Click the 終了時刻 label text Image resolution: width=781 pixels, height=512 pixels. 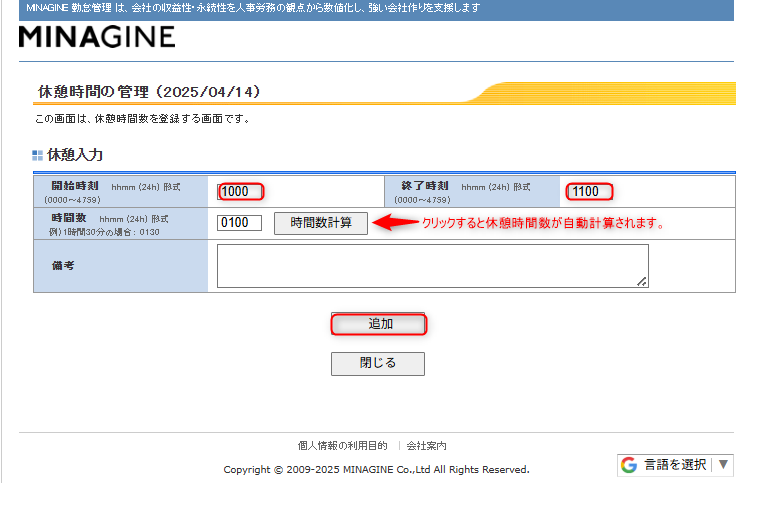(425, 186)
